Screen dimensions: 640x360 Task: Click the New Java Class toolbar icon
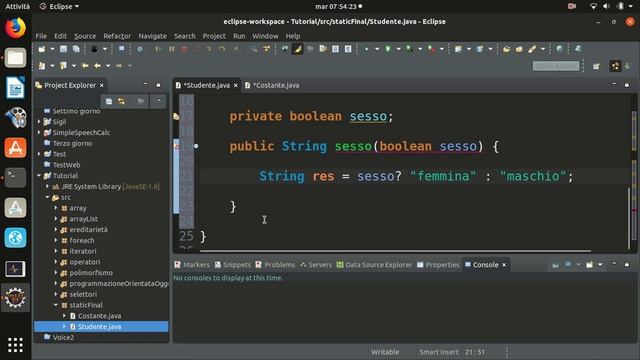480,49
